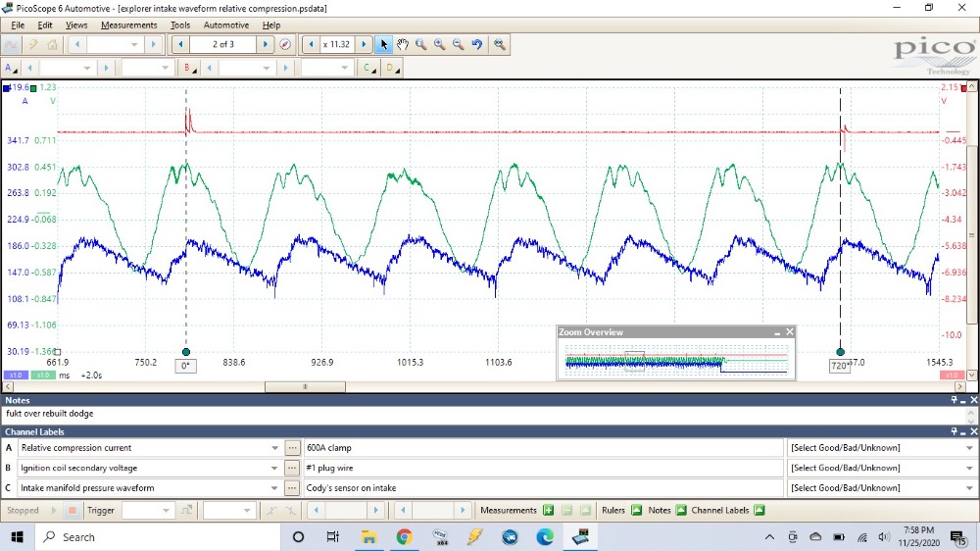Click ellipsis button next to Intake manifold label

click(292, 487)
